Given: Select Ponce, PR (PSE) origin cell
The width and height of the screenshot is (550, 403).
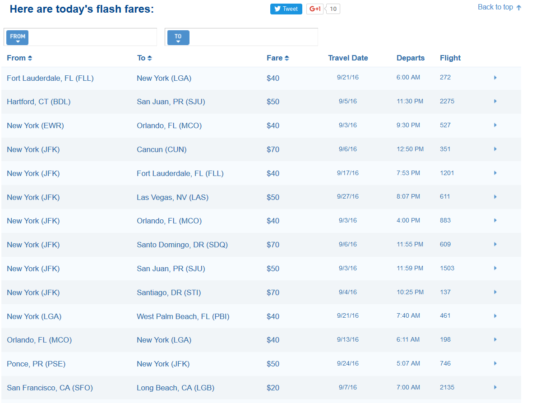Looking at the screenshot, I should pos(36,364).
